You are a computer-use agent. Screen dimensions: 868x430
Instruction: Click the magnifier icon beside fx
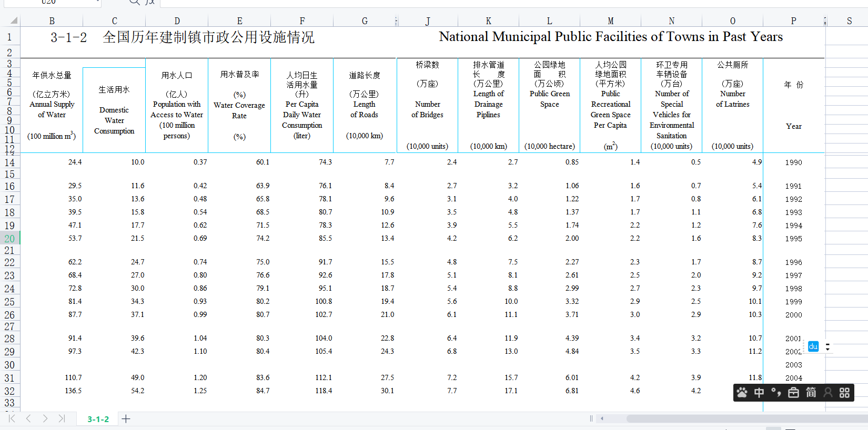point(135,2)
